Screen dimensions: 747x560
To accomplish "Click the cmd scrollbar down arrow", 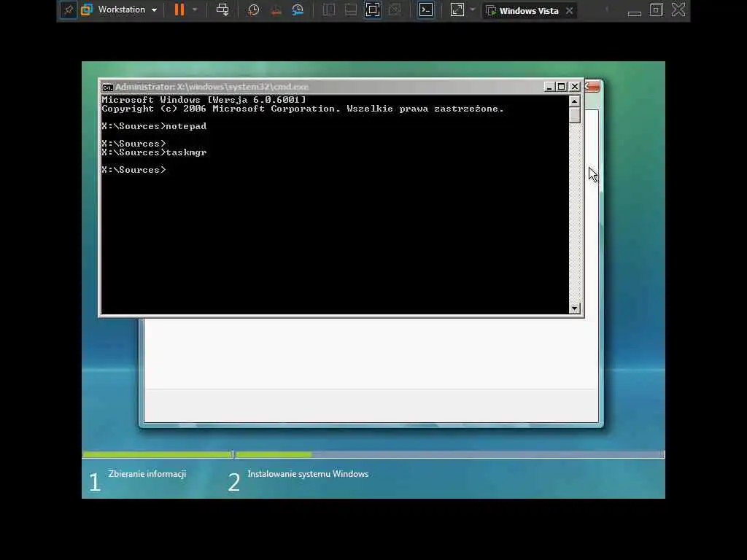I will 575,308.
